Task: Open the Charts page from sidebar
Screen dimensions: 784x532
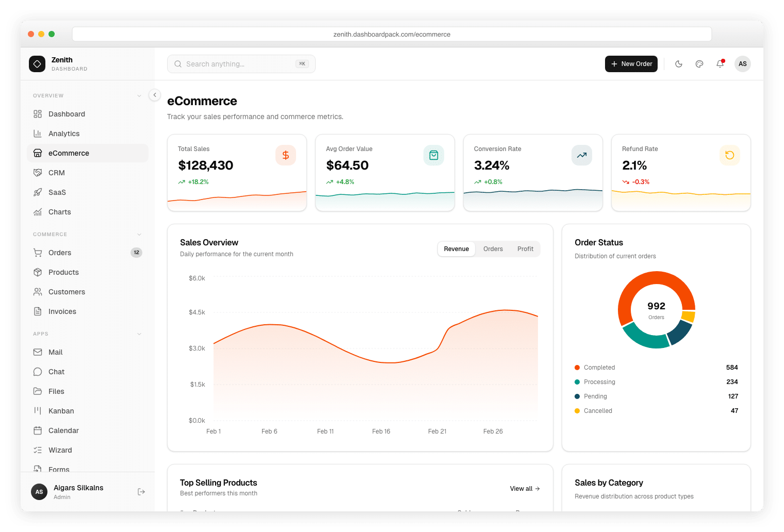Action: pyautogui.click(x=59, y=212)
